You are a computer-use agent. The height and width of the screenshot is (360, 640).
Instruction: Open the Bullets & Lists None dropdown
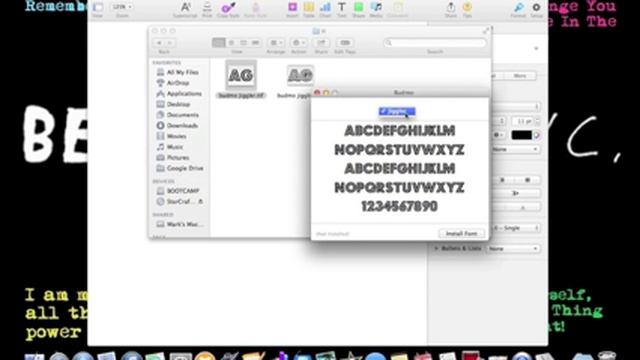(513, 248)
